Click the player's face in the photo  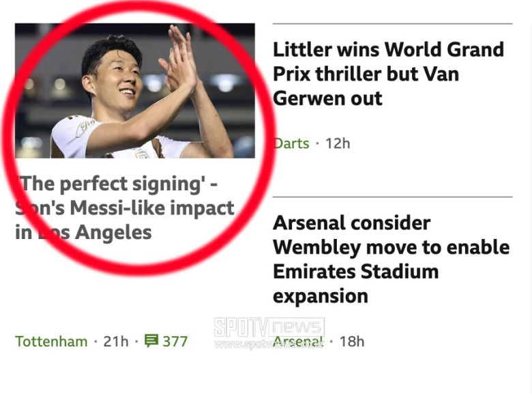pos(117,79)
